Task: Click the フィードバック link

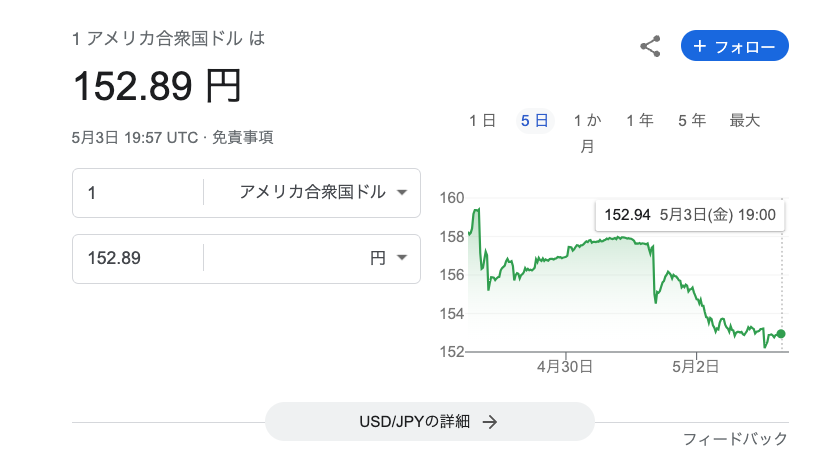Action: tap(735, 439)
